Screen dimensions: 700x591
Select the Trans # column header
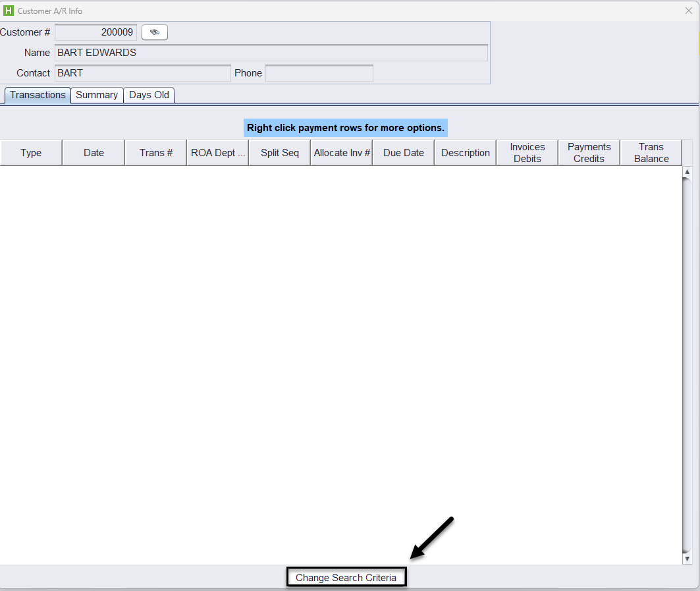click(x=156, y=153)
